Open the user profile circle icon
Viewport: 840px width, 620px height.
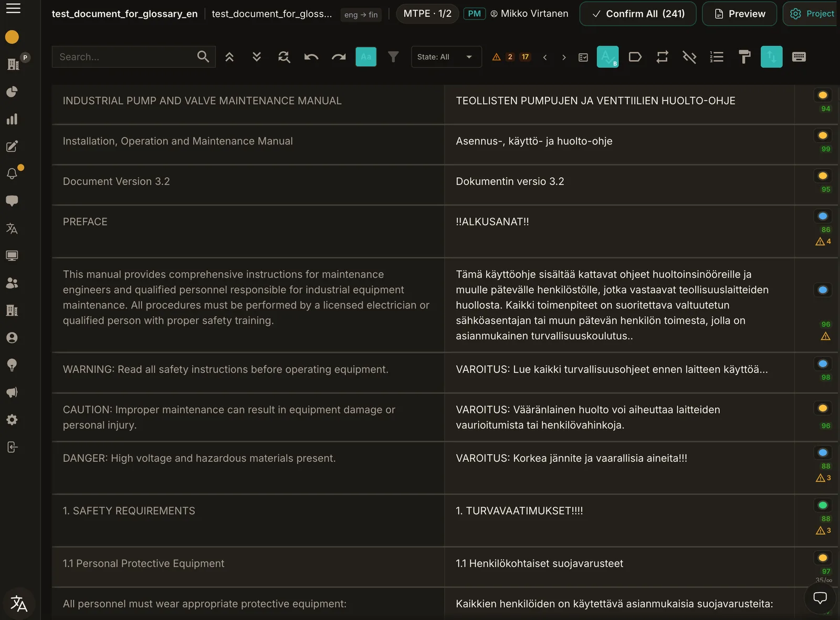point(12,338)
